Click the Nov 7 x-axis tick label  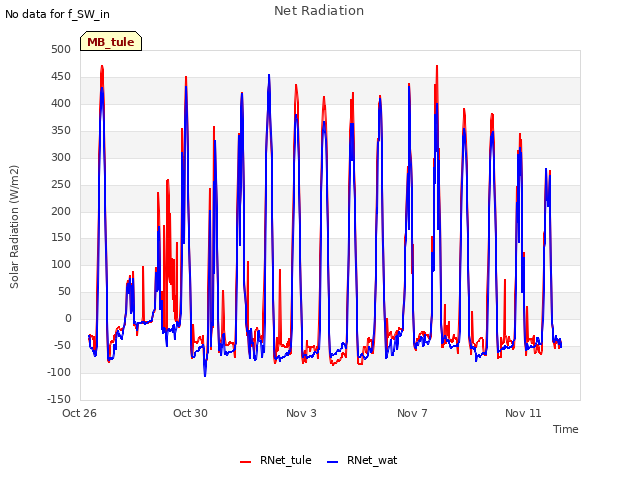pyautogui.click(x=412, y=413)
